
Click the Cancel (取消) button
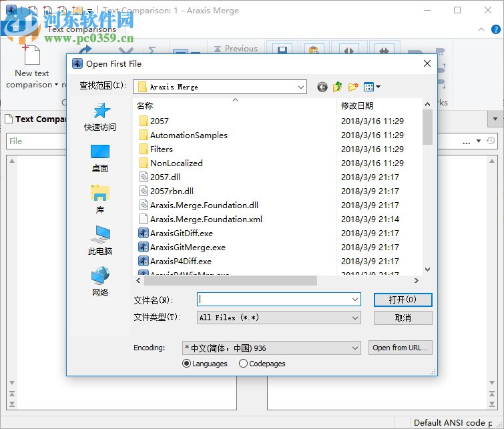[403, 318]
